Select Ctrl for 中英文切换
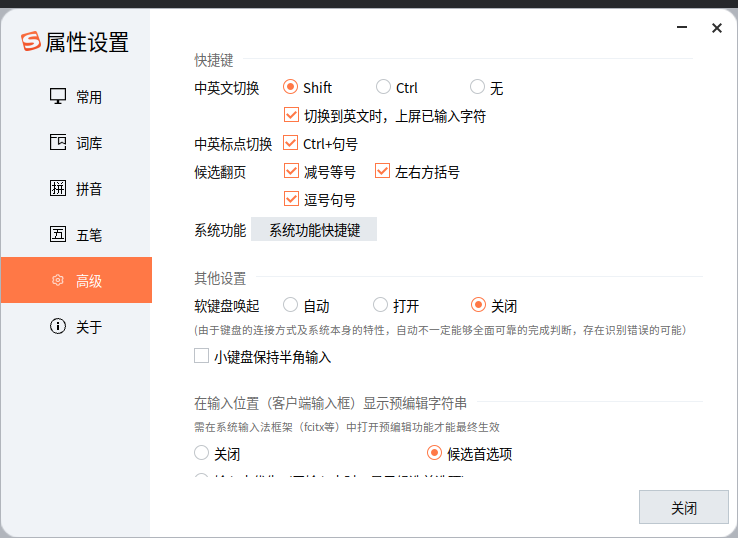This screenshot has height=540, width=738. click(383, 87)
